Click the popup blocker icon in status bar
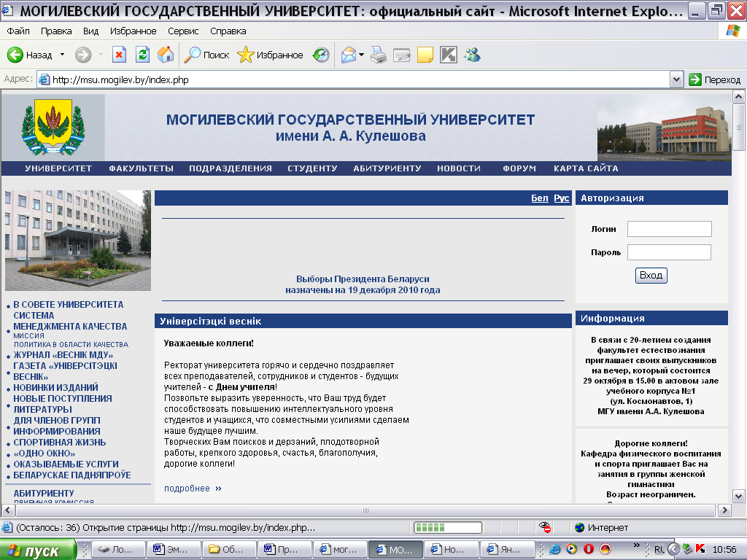 (544, 527)
